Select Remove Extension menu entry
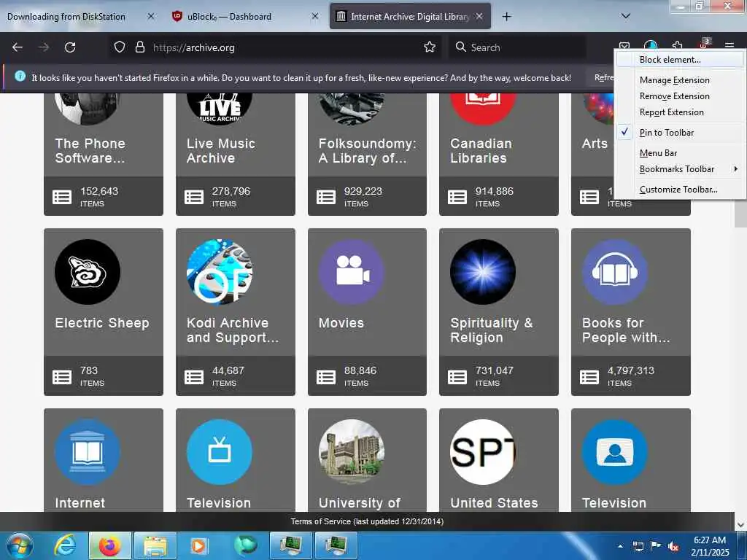This screenshot has height=560, width=747. pos(681,96)
